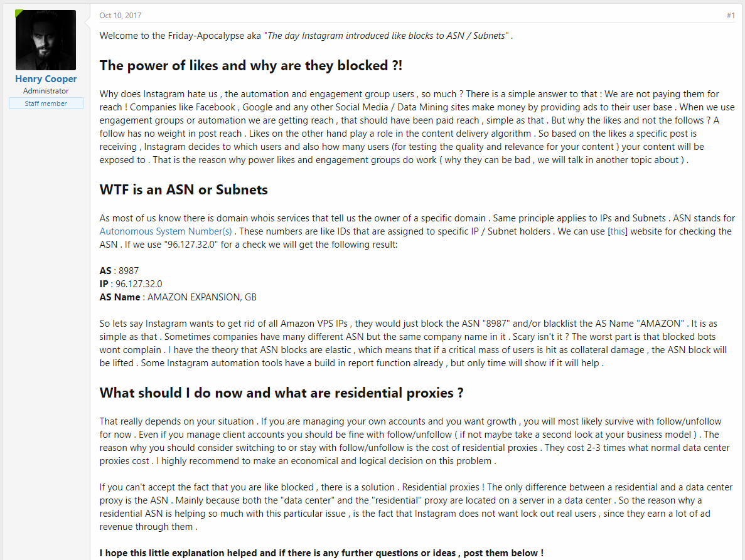Click the AS : 8987 result line
The height and width of the screenshot is (560, 745).
119,271
